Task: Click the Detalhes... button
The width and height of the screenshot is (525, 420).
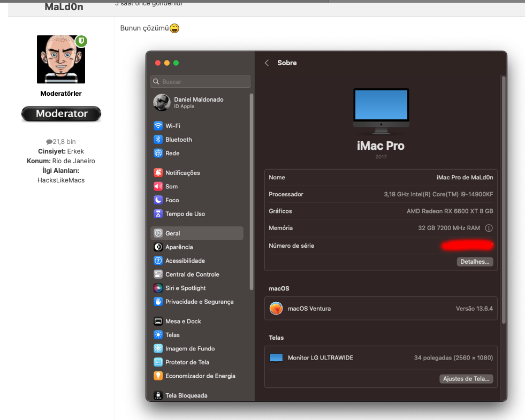Action: pos(475,262)
